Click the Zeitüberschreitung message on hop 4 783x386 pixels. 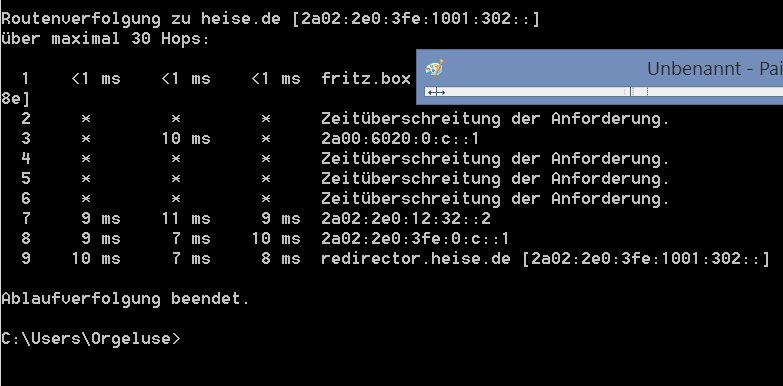point(495,159)
